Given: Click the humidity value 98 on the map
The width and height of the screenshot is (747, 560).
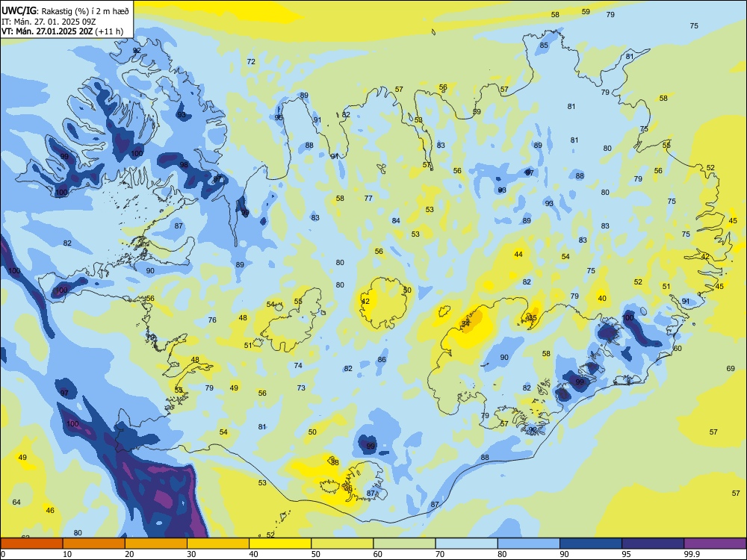Looking at the screenshot, I should point(184,165).
